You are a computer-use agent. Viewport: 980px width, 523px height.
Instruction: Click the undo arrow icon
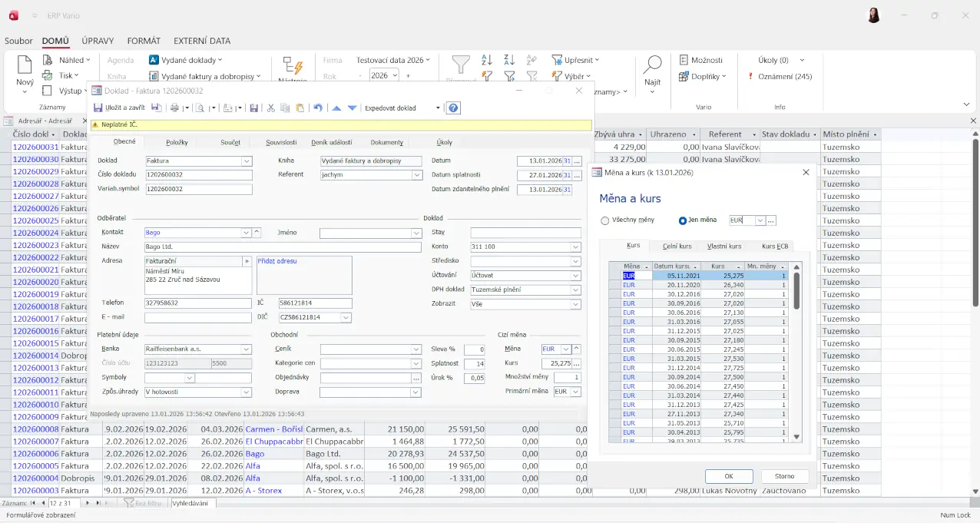(x=318, y=108)
